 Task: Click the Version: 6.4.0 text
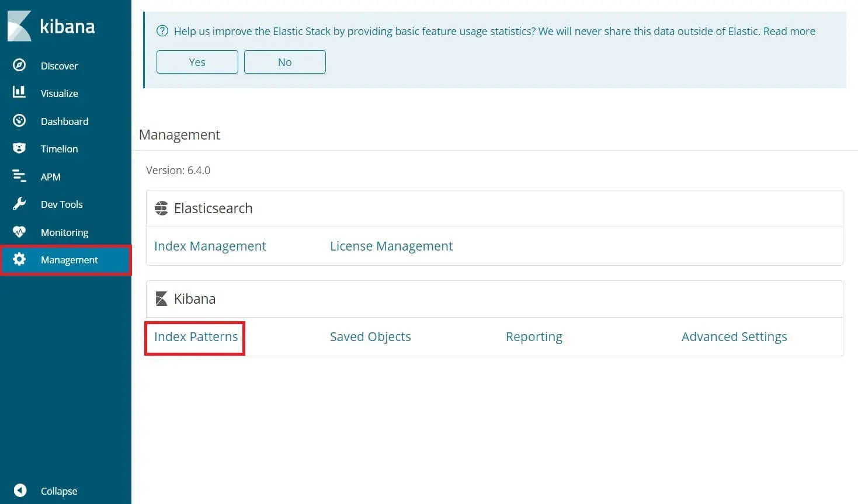click(178, 170)
